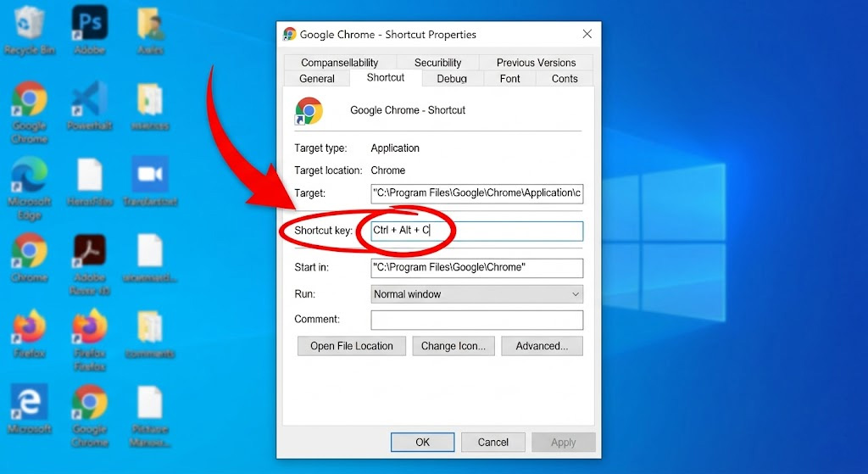Switch to the Compansellability tab
This screenshot has width=868, height=474.
tap(340, 63)
